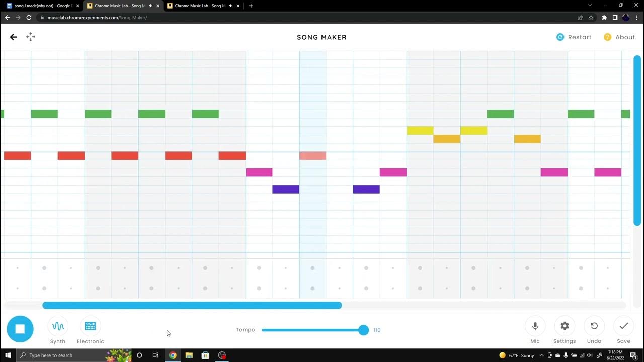
Task: Switch to the 'song I made(why not)' Google tab
Action: [x=43, y=6]
